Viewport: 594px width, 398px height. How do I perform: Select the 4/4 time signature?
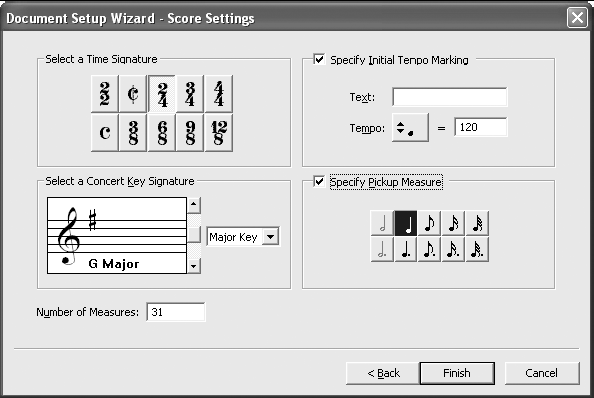tap(219, 94)
